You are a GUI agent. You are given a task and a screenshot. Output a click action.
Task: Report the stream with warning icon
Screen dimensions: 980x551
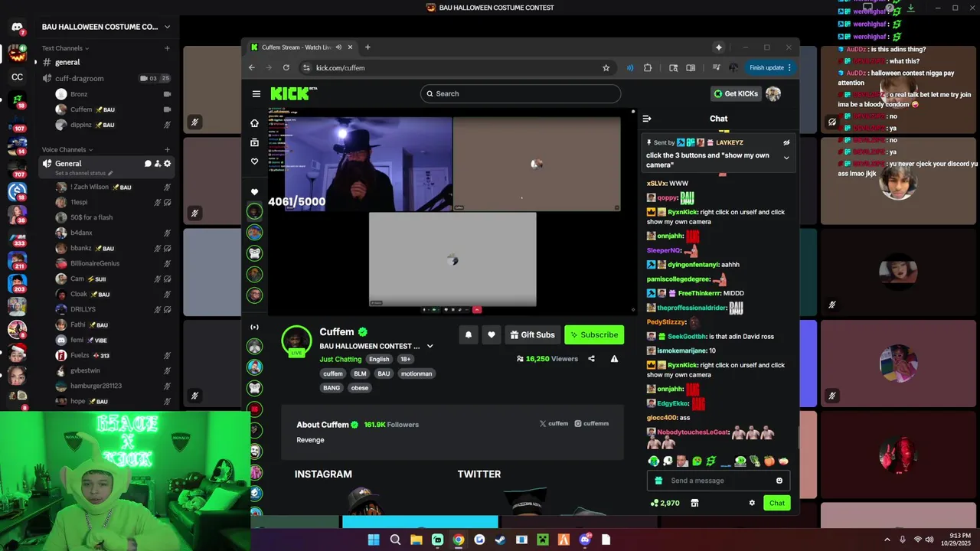[614, 358]
